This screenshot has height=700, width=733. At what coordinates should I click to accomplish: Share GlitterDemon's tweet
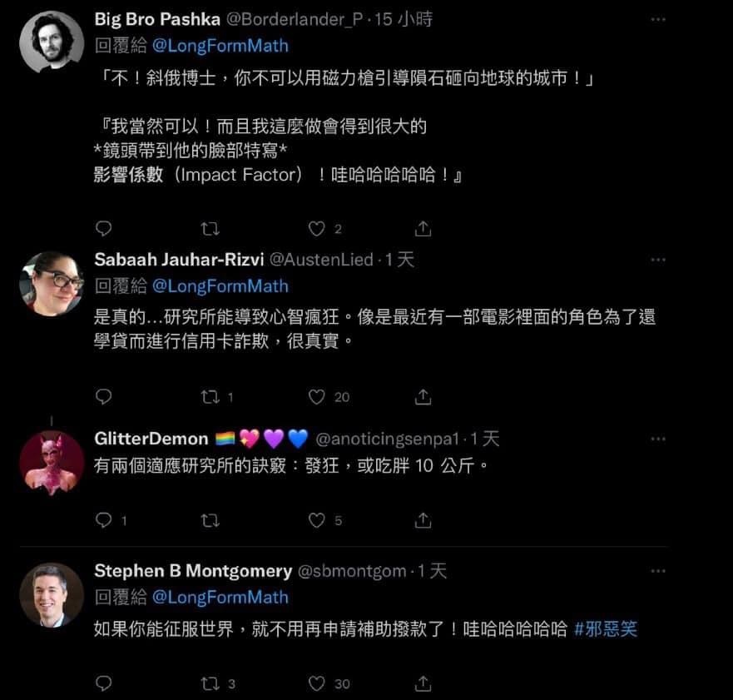click(x=423, y=520)
